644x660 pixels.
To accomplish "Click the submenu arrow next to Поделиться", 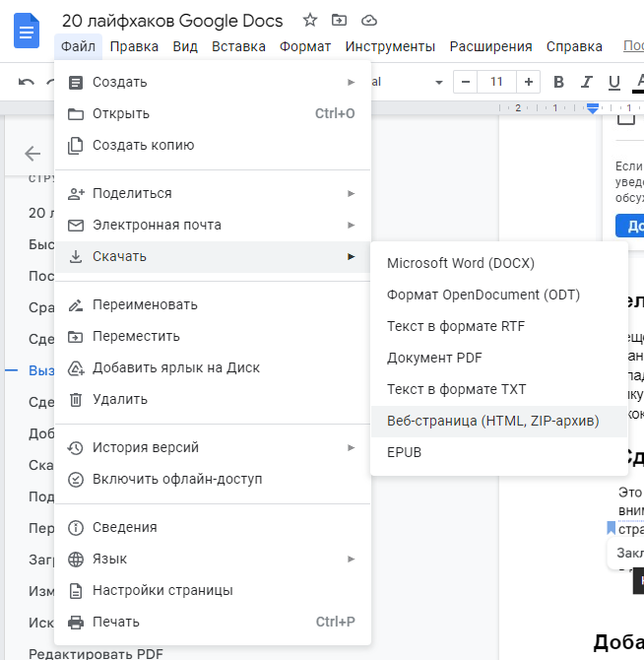I will pos(351,193).
